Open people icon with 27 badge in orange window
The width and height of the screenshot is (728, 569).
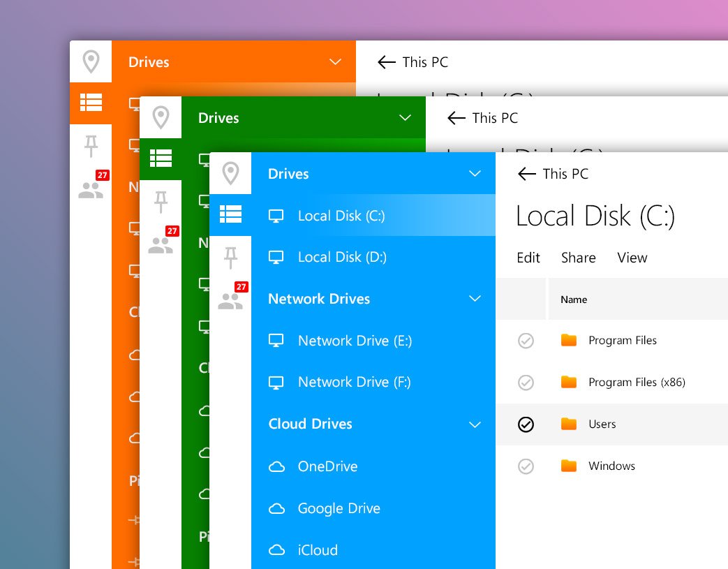(x=91, y=189)
